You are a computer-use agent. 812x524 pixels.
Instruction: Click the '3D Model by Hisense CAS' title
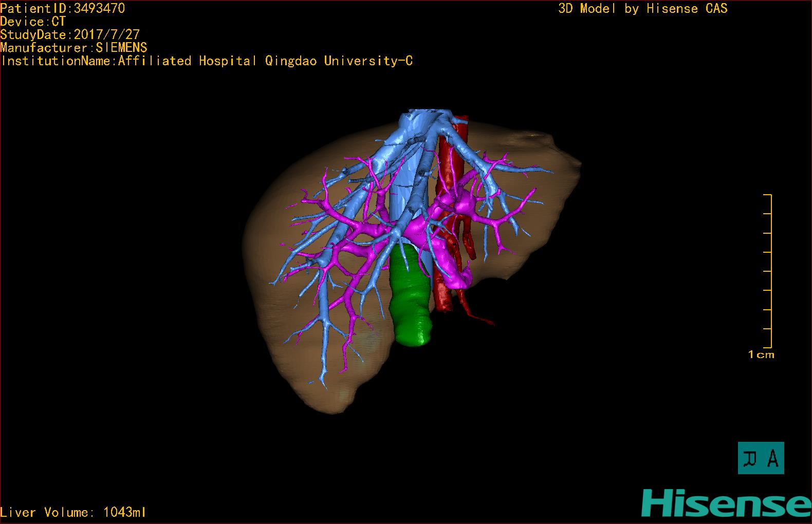(x=642, y=8)
